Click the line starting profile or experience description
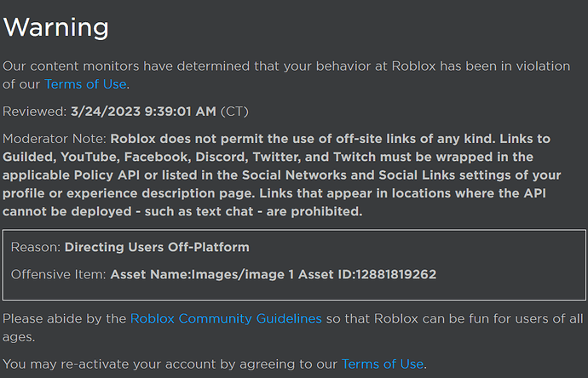The width and height of the screenshot is (588, 378). point(274,193)
